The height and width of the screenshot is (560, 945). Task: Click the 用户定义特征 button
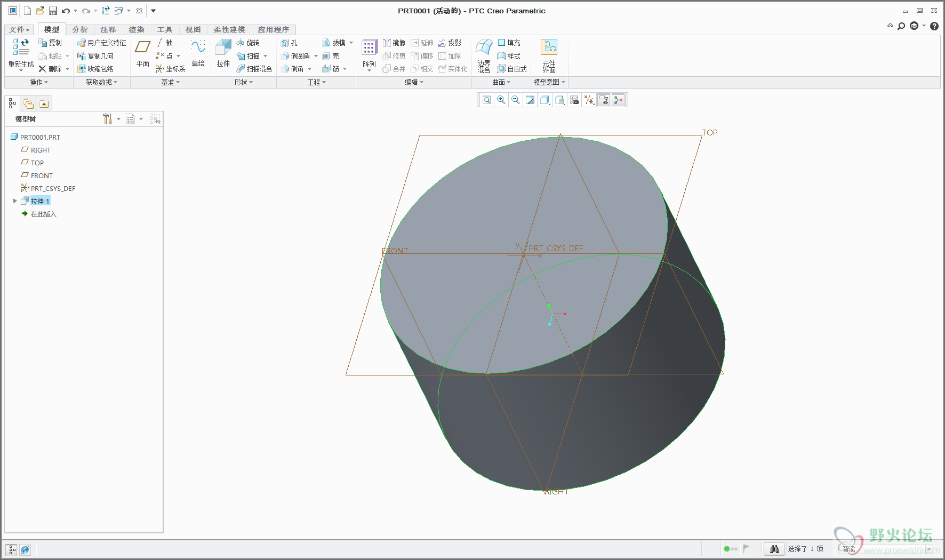[x=102, y=43]
